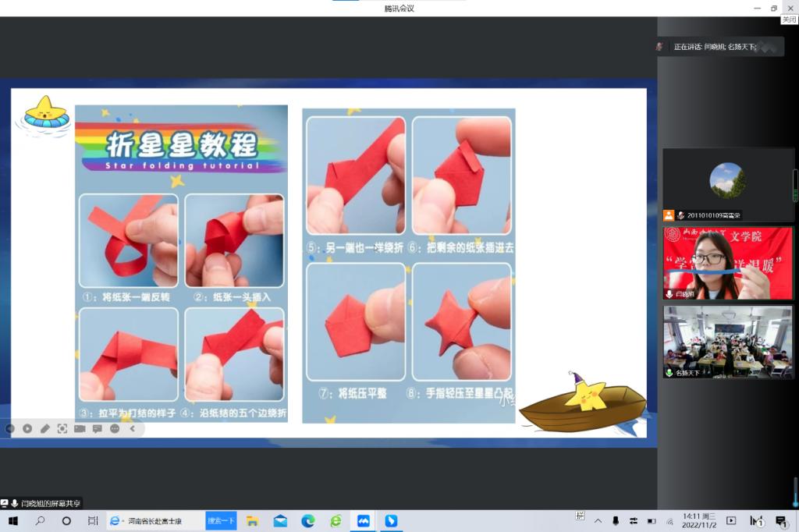Open the more options ellipsis icon

(115, 428)
